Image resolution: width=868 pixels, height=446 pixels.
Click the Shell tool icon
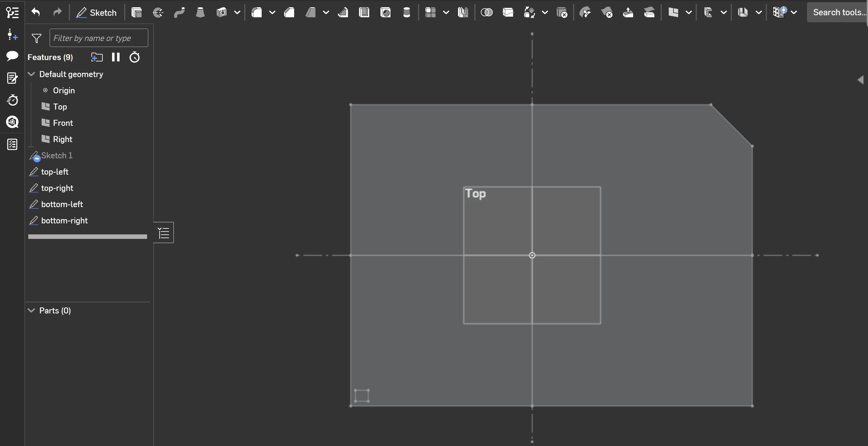point(364,13)
